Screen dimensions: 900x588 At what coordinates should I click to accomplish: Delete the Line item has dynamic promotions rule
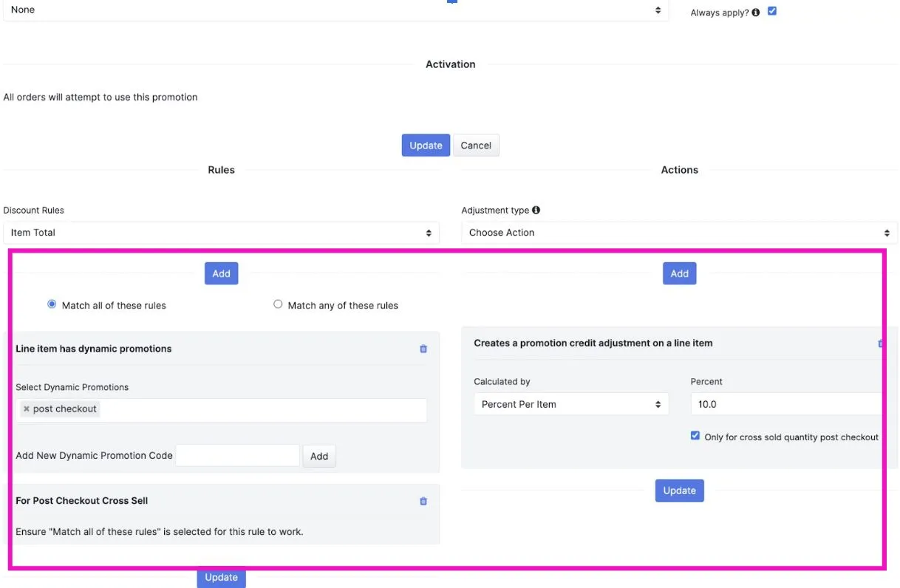(423, 349)
